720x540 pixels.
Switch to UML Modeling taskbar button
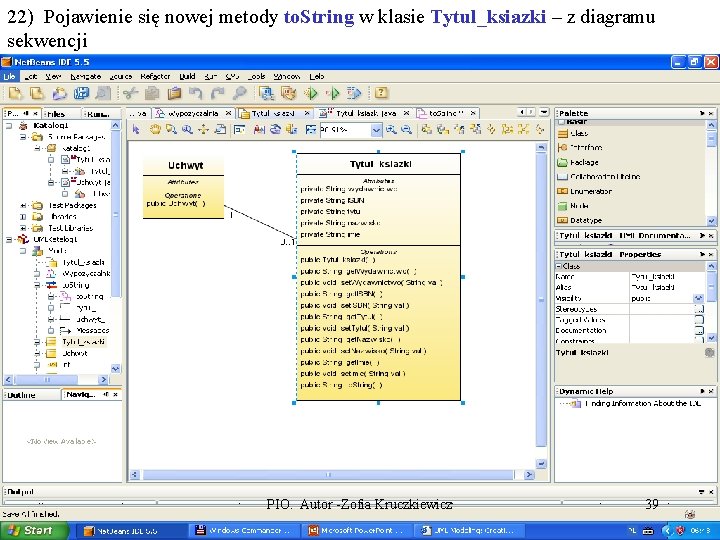coord(468,530)
